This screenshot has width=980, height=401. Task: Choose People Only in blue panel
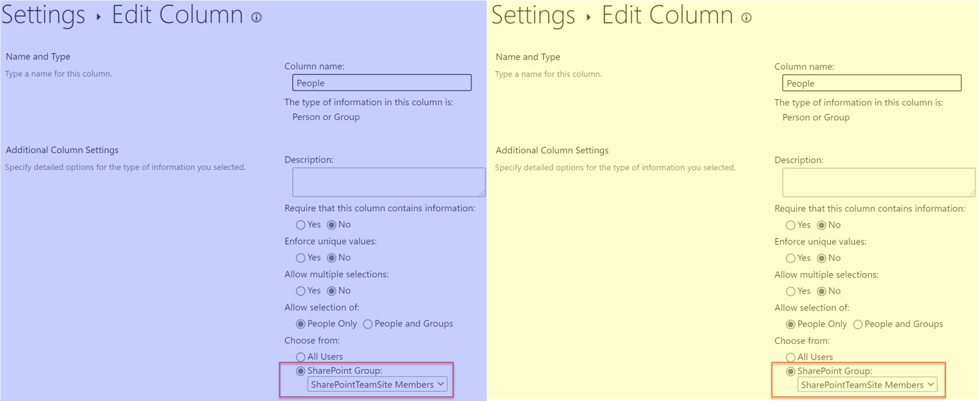[301, 324]
